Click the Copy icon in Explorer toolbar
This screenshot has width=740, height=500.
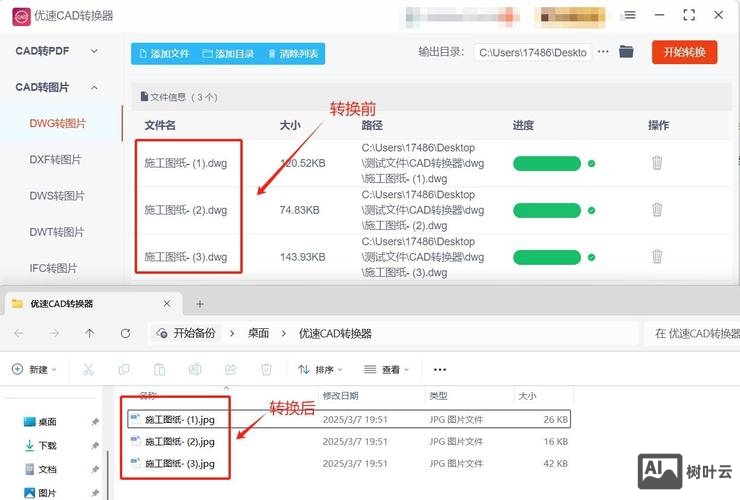pyautogui.click(x=124, y=369)
